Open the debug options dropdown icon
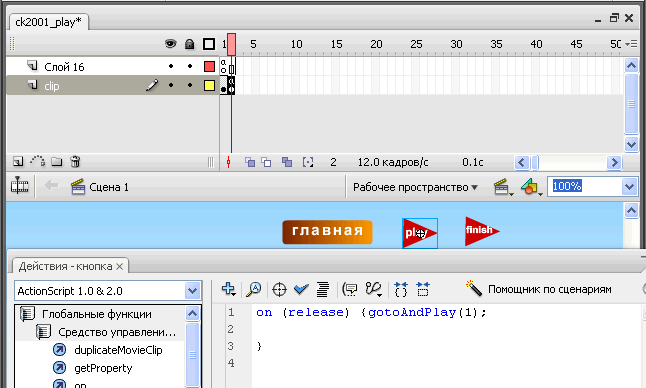The image size is (646, 388). [374, 290]
